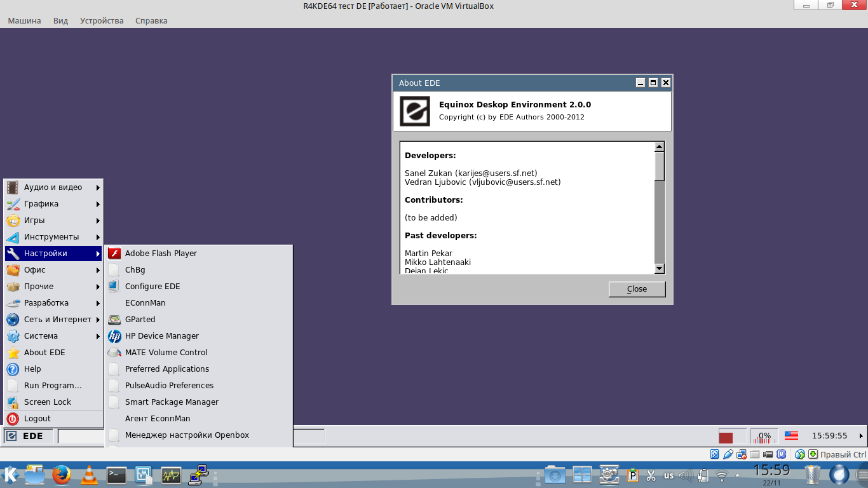
Task: Click the About EDE scrollbar down arrow
Action: pyautogui.click(x=660, y=269)
